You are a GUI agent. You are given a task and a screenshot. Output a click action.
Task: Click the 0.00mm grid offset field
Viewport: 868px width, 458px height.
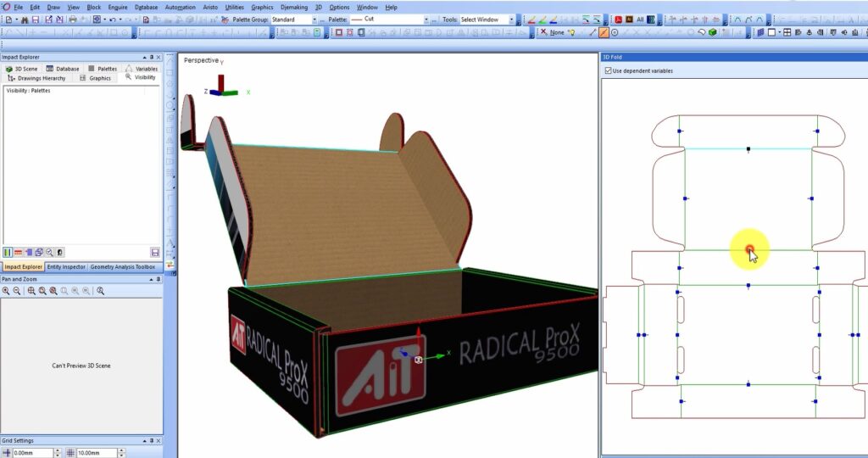click(x=32, y=453)
